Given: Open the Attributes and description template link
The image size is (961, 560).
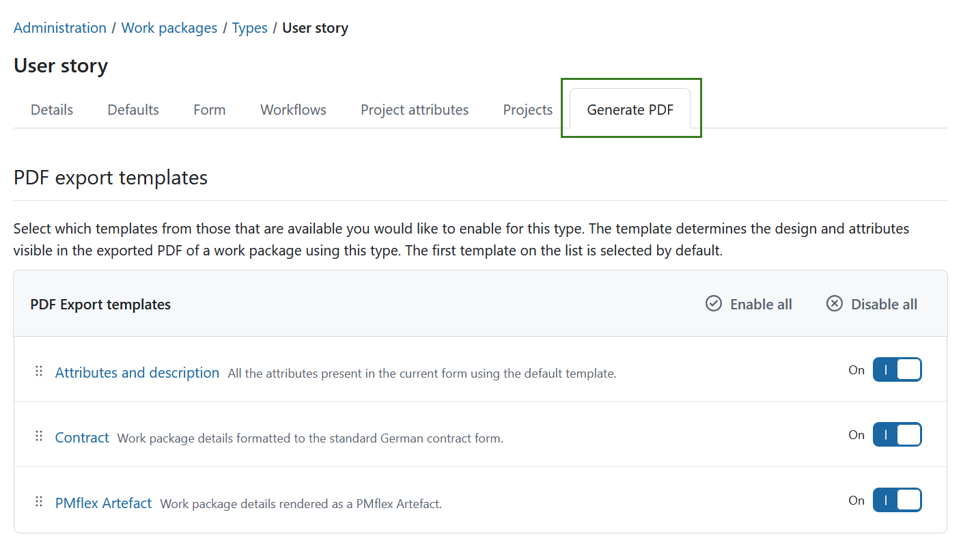Looking at the screenshot, I should point(137,373).
